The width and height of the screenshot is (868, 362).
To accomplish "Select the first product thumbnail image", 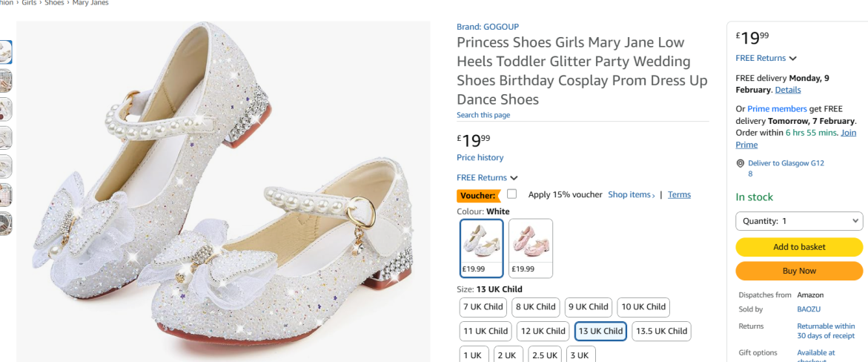I will [5, 52].
